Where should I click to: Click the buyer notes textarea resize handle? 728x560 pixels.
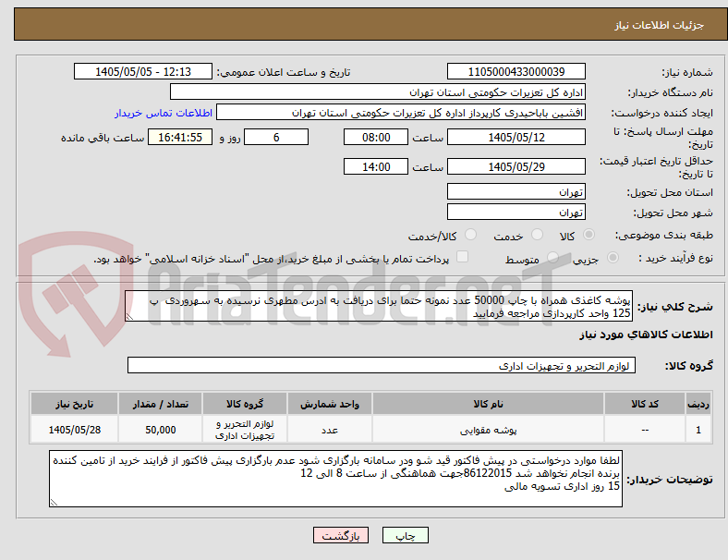[54, 503]
